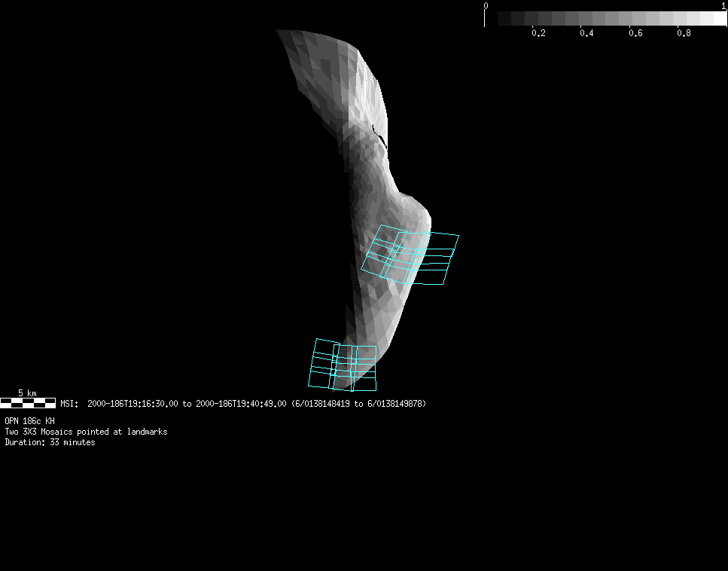This screenshot has height=571, width=728.
Task: Click the 0.8 tick label under the colorbar
Action: [x=684, y=33]
